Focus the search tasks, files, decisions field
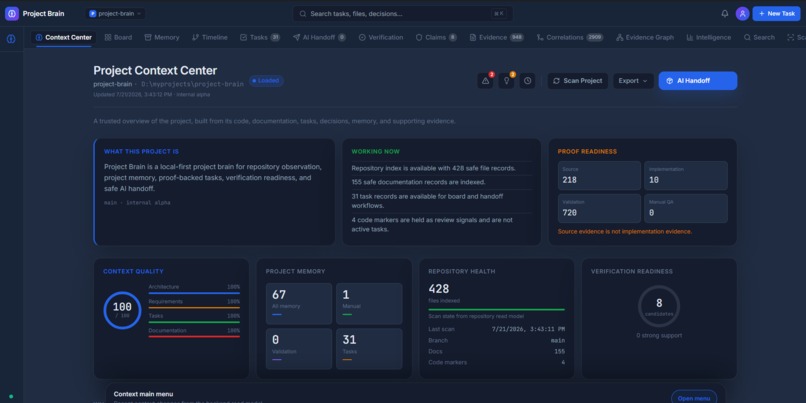The height and width of the screenshot is (403, 806). click(x=402, y=14)
